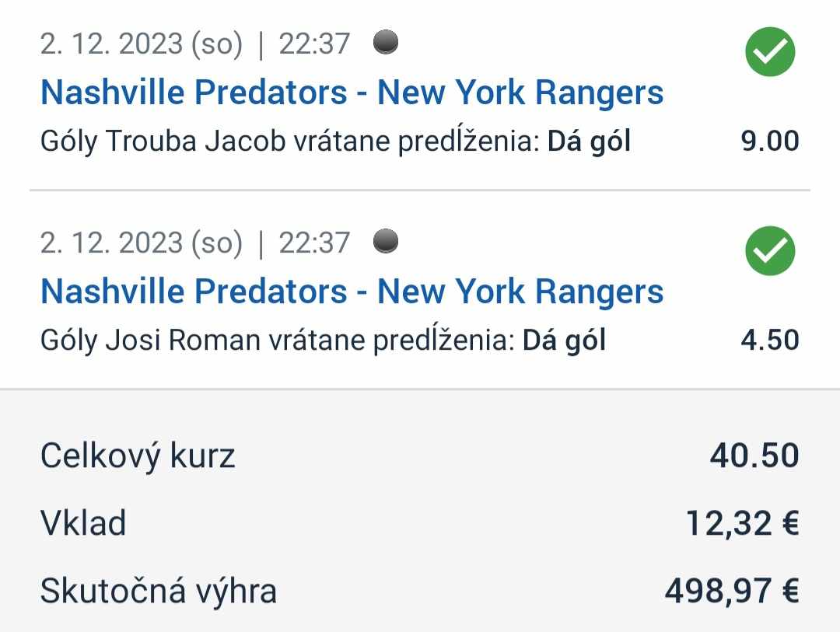Click the Celkový kurz label

click(138, 456)
